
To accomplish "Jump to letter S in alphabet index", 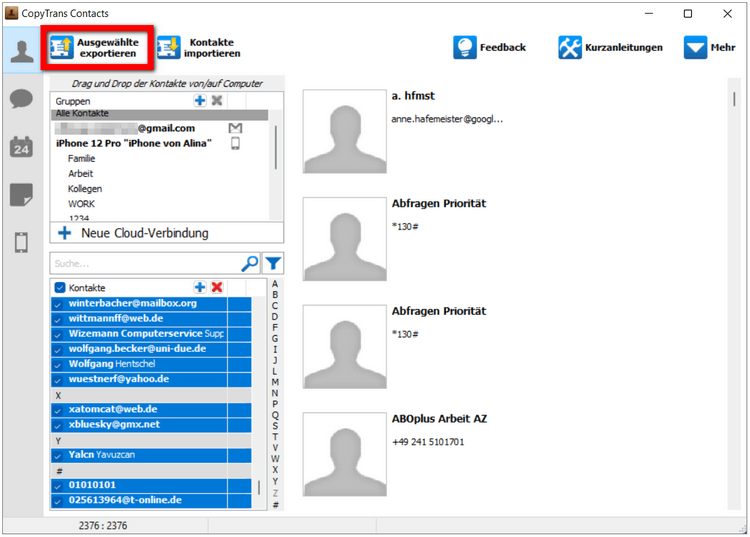I will pyautogui.click(x=275, y=426).
